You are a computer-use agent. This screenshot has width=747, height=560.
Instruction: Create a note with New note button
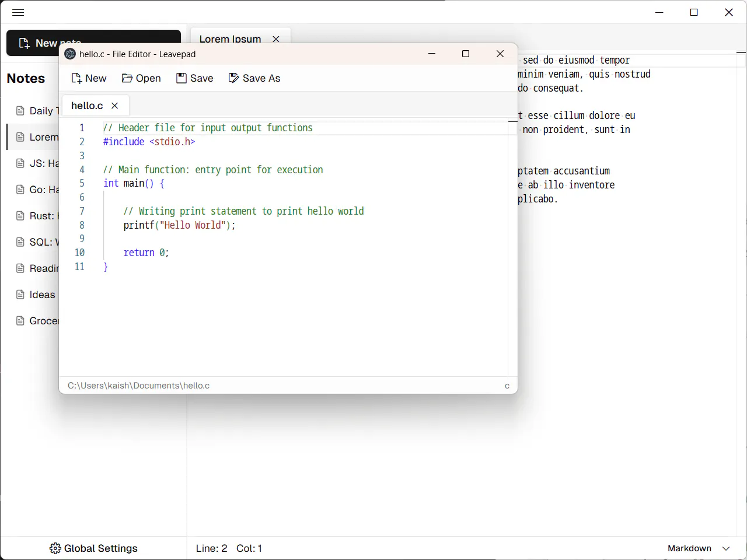point(93,43)
